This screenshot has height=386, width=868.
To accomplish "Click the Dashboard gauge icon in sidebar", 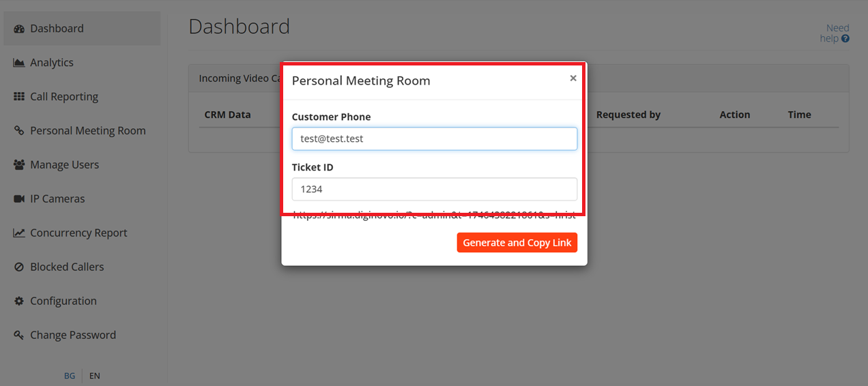I will (x=19, y=29).
